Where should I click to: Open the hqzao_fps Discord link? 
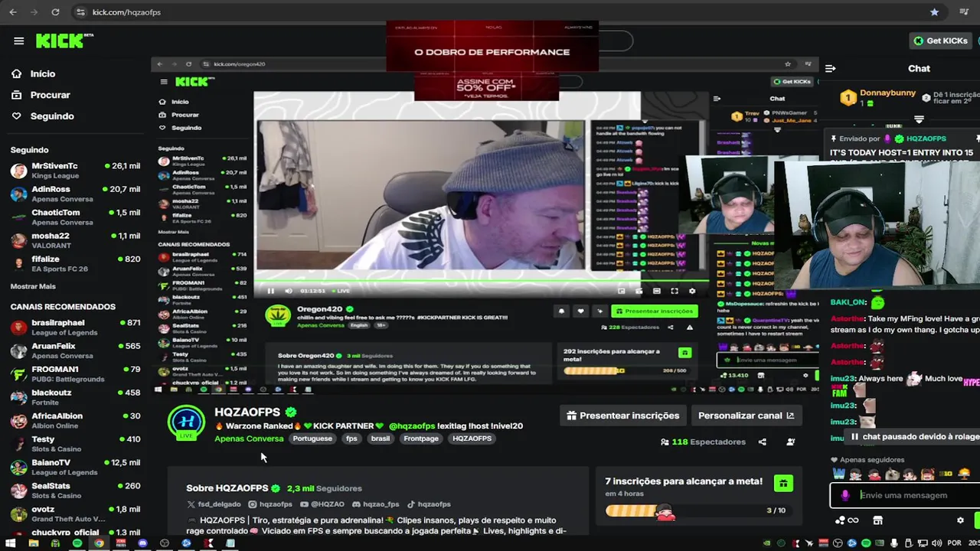(375, 504)
